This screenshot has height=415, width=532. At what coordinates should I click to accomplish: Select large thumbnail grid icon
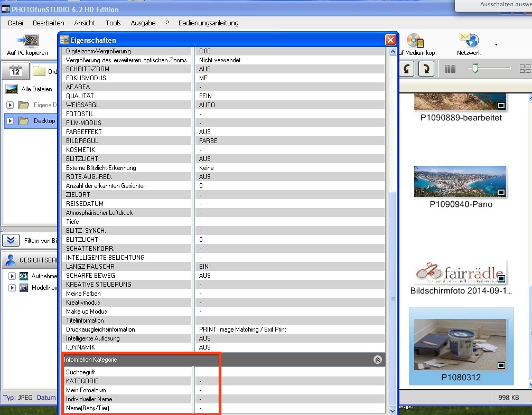point(525,69)
